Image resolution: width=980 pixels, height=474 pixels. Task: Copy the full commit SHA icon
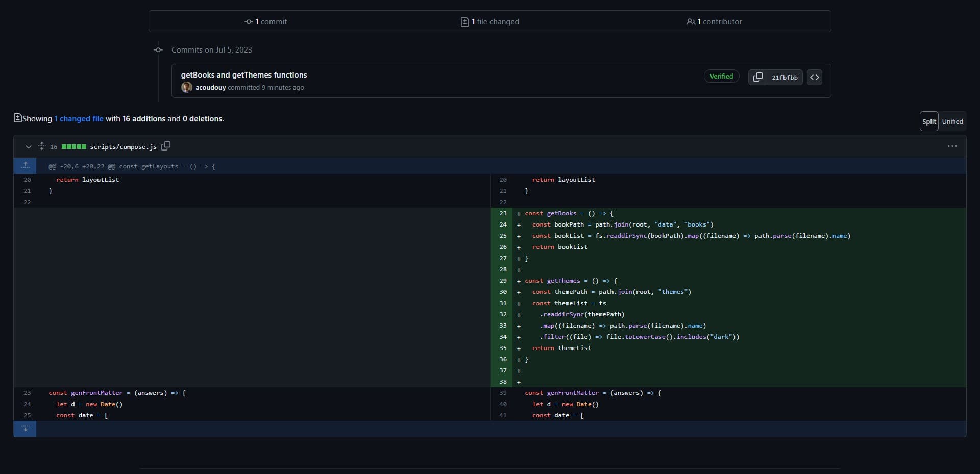point(758,77)
